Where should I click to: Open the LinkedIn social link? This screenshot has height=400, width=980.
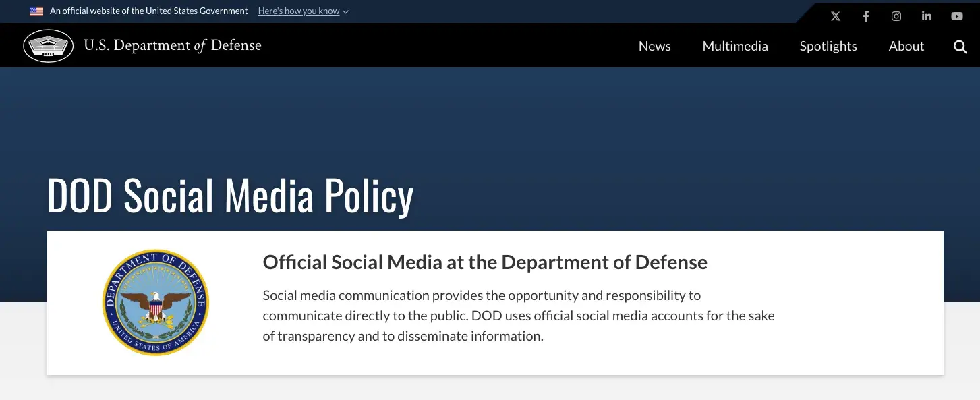(x=927, y=16)
